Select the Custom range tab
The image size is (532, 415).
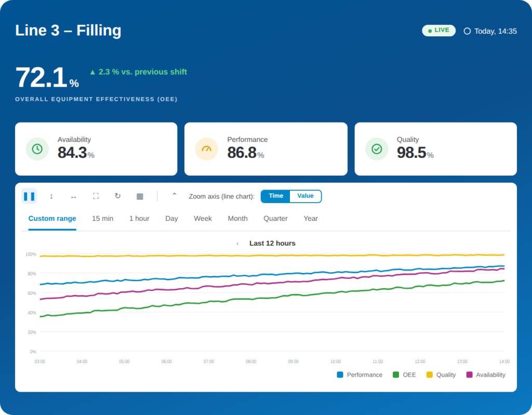(52, 219)
